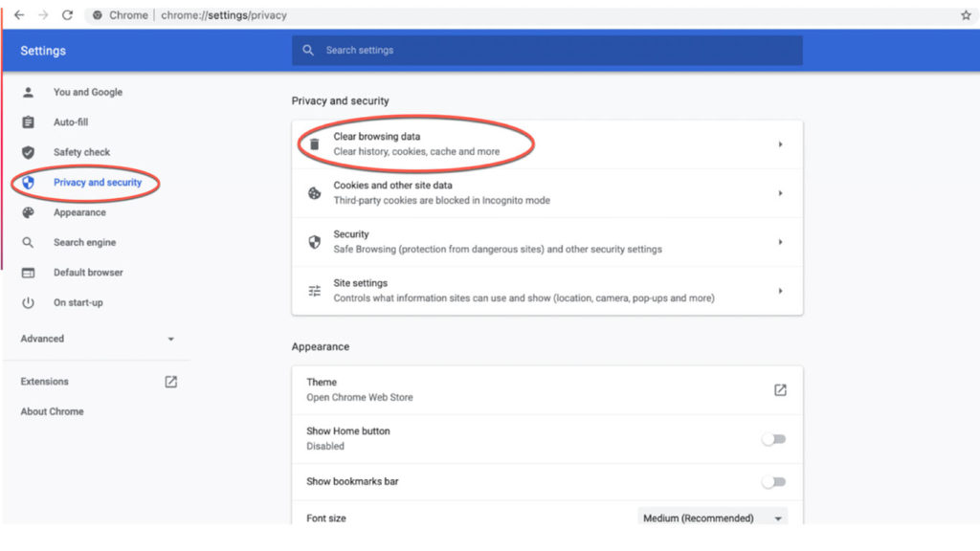Viewport: 980px width, 551px height.
Task: Open Clear browsing data via its arrow
Action: pyautogui.click(x=780, y=144)
